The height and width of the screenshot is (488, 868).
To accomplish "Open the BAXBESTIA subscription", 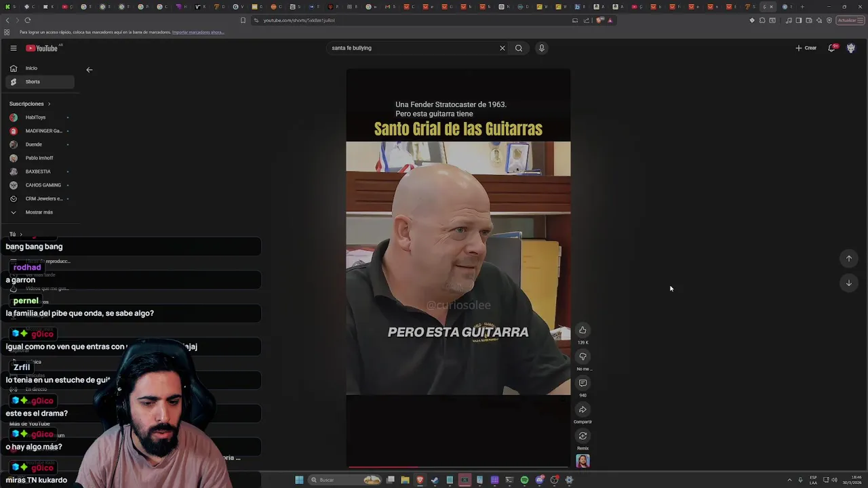I will 39,171.
